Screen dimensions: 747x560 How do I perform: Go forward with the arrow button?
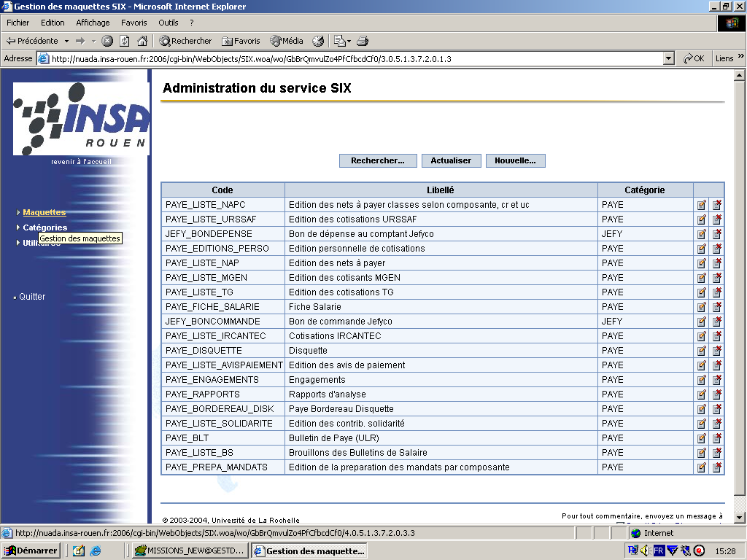(80, 41)
